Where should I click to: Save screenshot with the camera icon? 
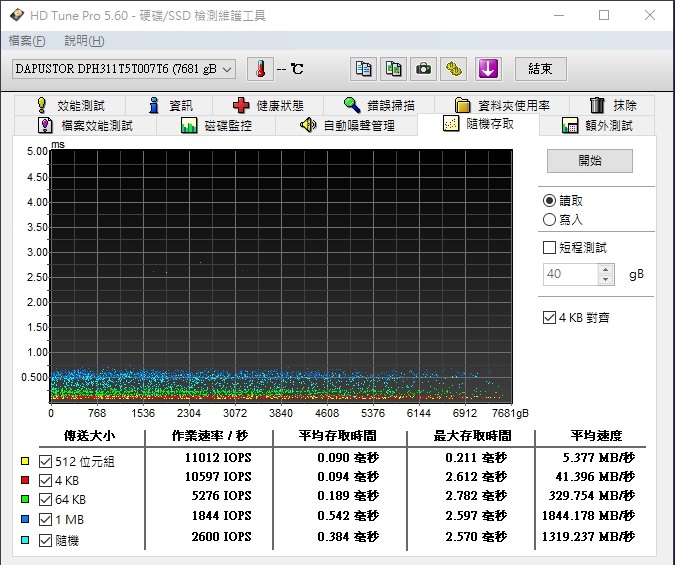(424, 69)
